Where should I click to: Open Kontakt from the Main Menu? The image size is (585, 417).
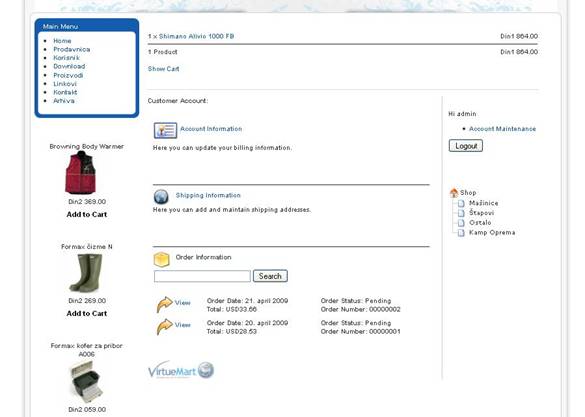[x=65, y=92]
